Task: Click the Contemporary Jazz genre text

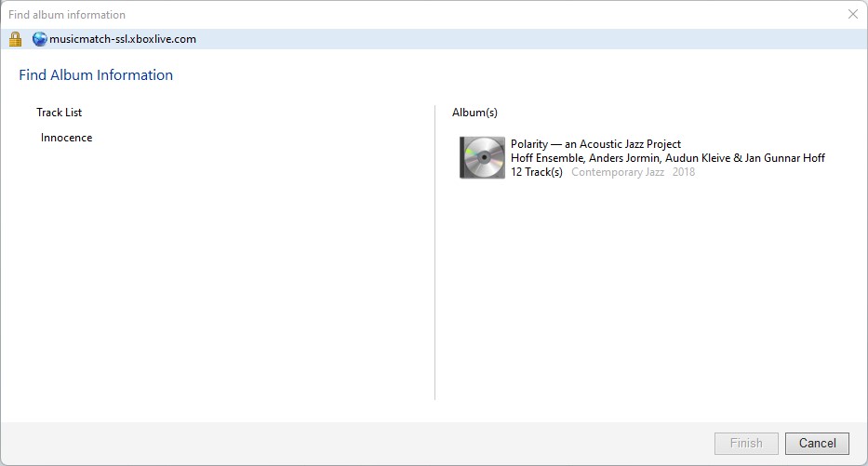Action: tap(617, 172)
